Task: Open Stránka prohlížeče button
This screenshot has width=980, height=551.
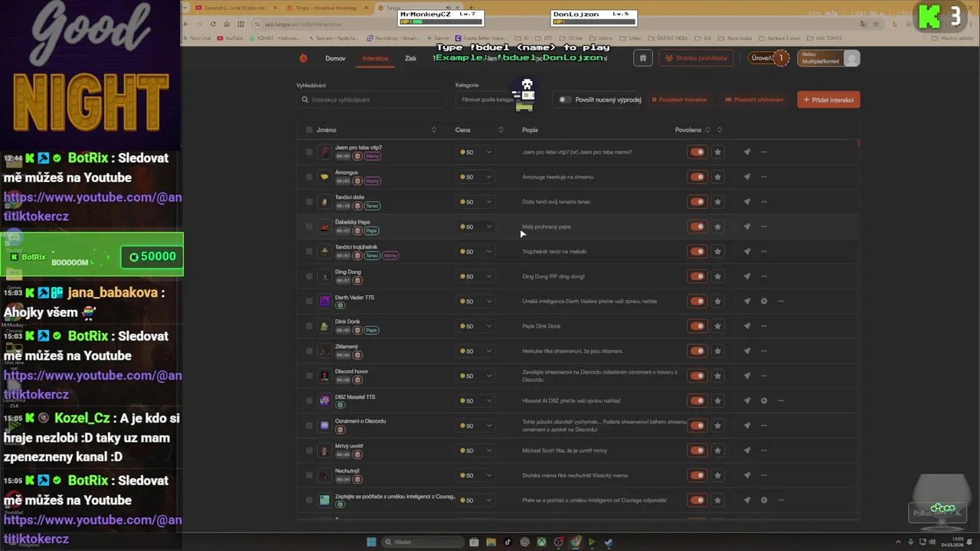Action: click(x=696, y=58)
